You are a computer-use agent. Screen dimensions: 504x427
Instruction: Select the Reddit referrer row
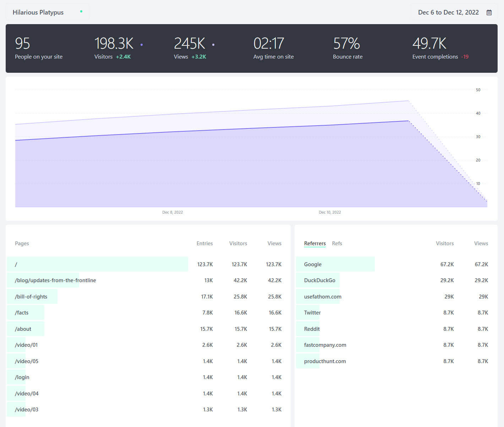coord(396,329)
